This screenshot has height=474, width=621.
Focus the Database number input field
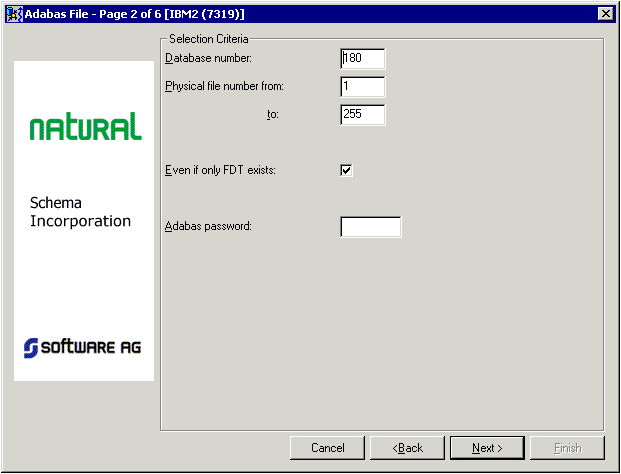[x=362, y=59]
